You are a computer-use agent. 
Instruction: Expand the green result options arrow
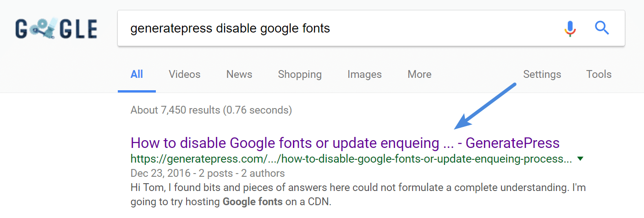(580, 158)
